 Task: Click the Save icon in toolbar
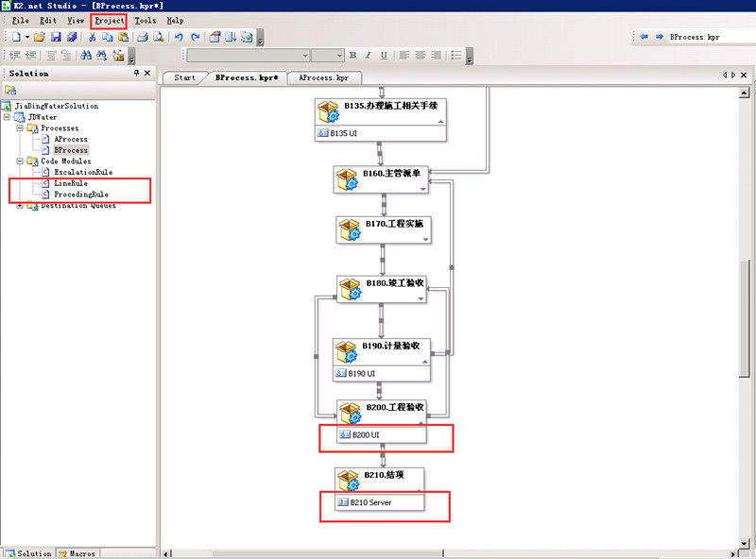pyautogui.click(x=56, y=37)
